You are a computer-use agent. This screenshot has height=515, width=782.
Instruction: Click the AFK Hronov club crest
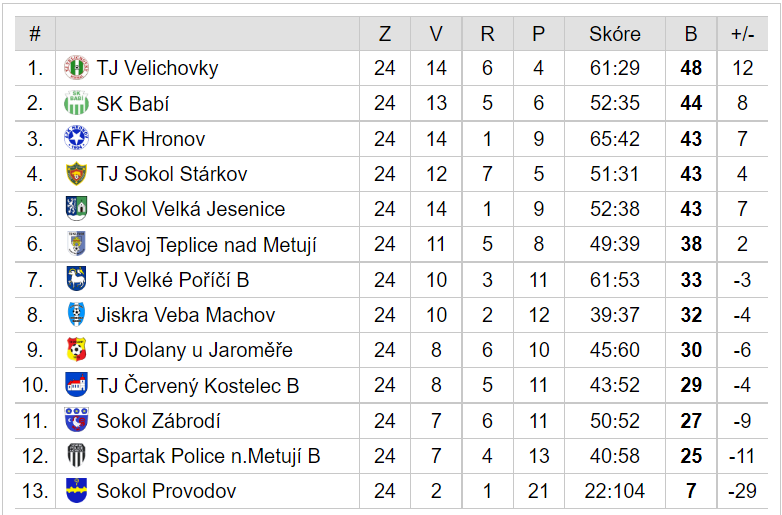[x=76, y=139]
